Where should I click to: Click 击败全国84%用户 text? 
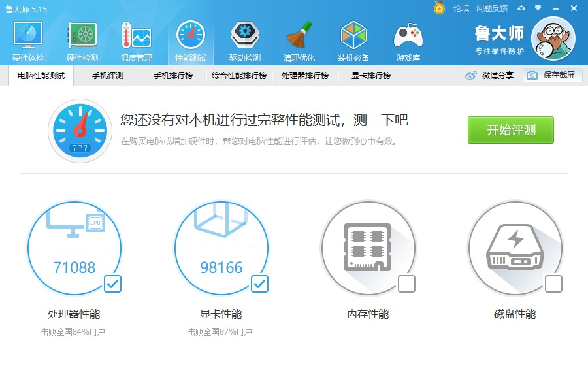tap(73, 332)
